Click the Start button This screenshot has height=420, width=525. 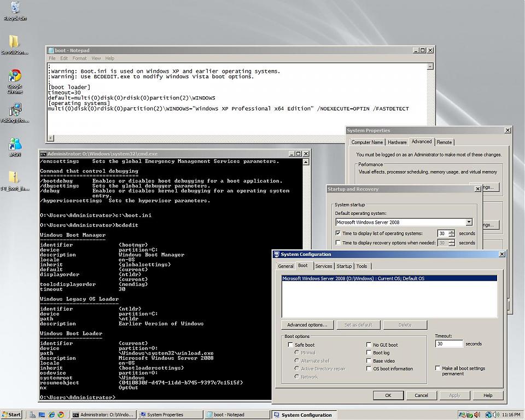point(11,415)
